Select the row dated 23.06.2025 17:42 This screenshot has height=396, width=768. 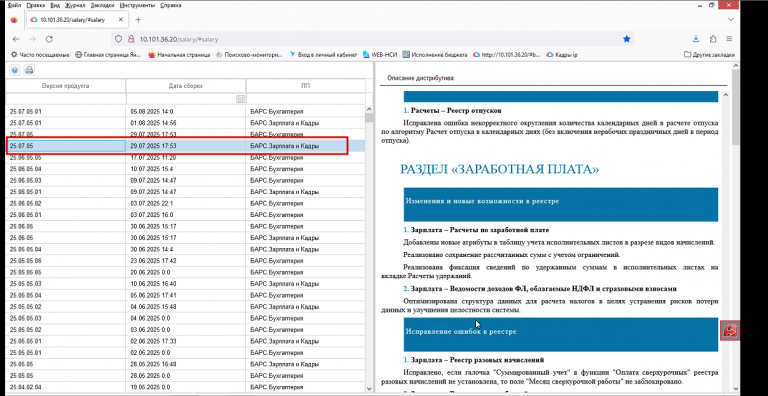pyautogui.click(x=186, y=261)
